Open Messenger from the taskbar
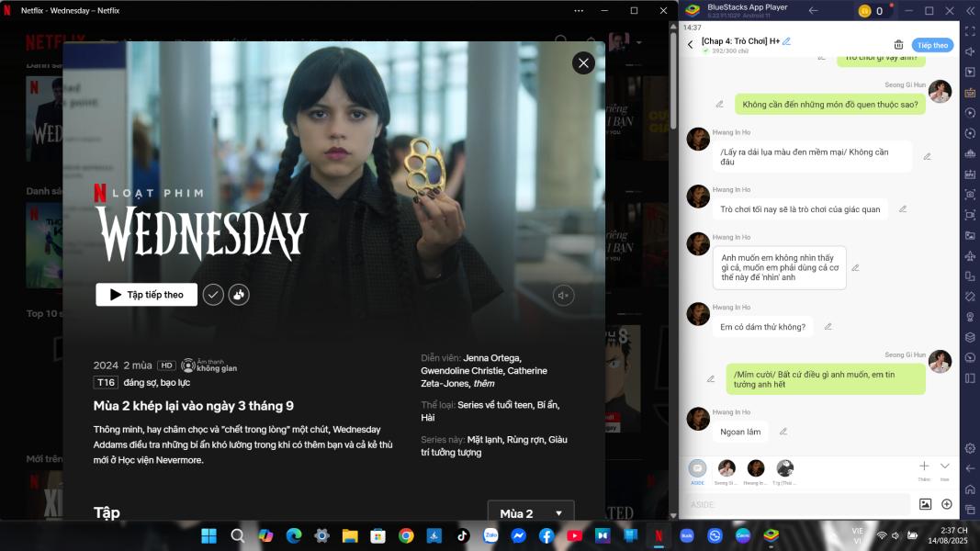 coord(519,535)
